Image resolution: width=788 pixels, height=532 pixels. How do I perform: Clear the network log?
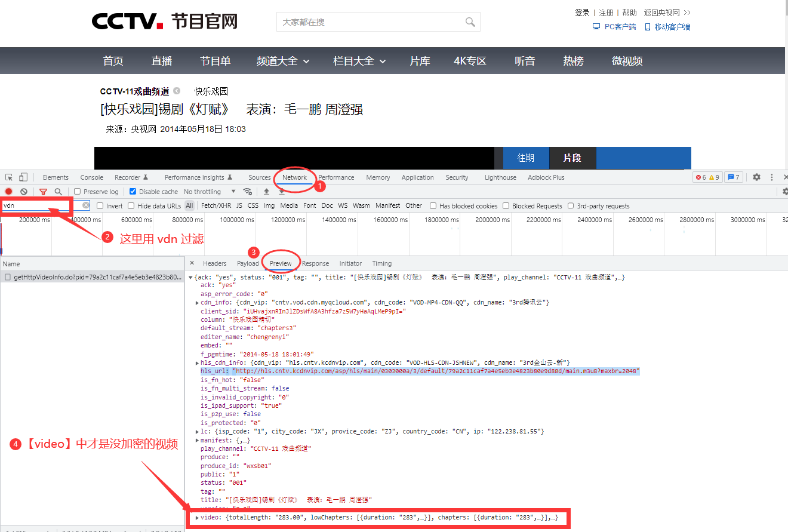pos(24,192)
